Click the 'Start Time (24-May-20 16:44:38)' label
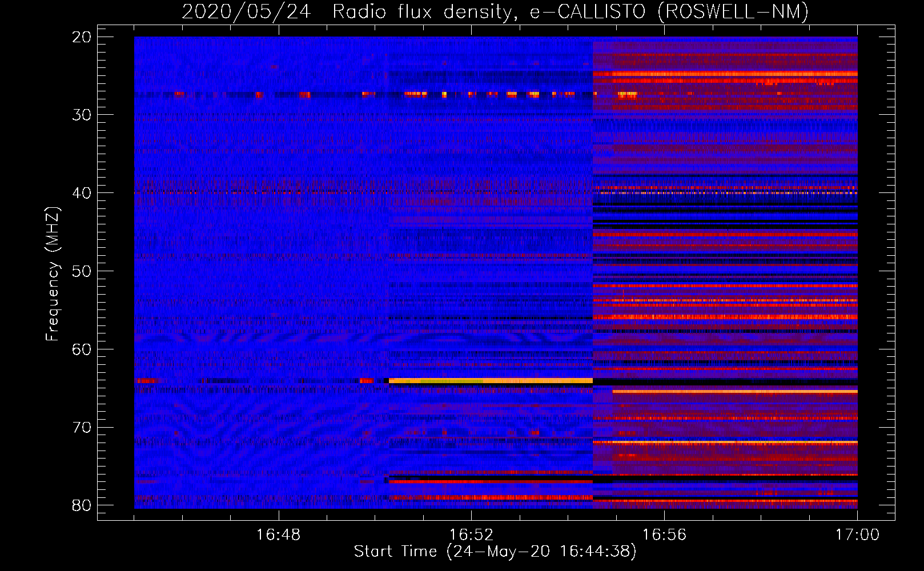This screenshot has width=924, height=571. click(495, 552)
